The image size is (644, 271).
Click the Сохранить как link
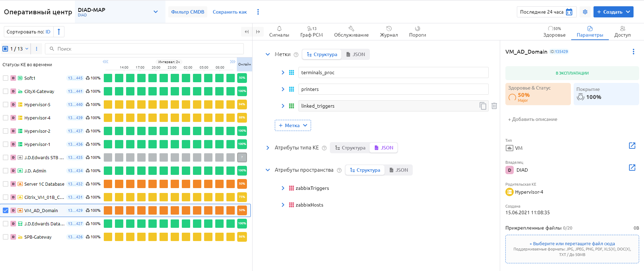230,12
